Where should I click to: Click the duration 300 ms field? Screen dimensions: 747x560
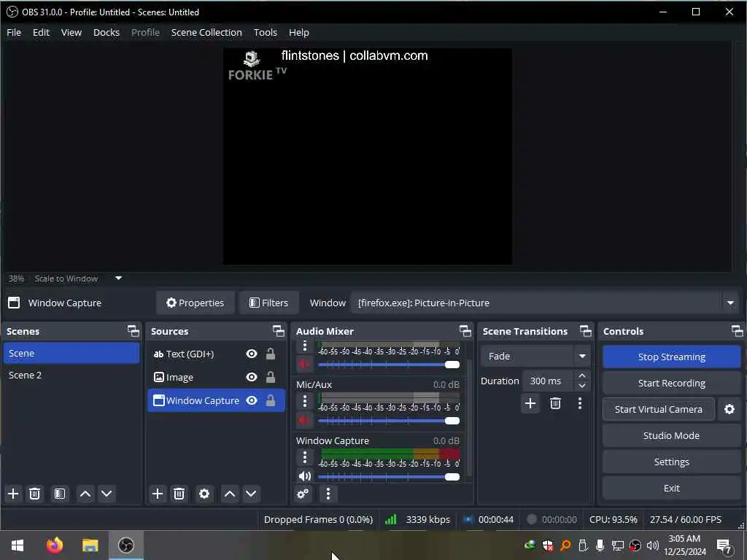548,381
